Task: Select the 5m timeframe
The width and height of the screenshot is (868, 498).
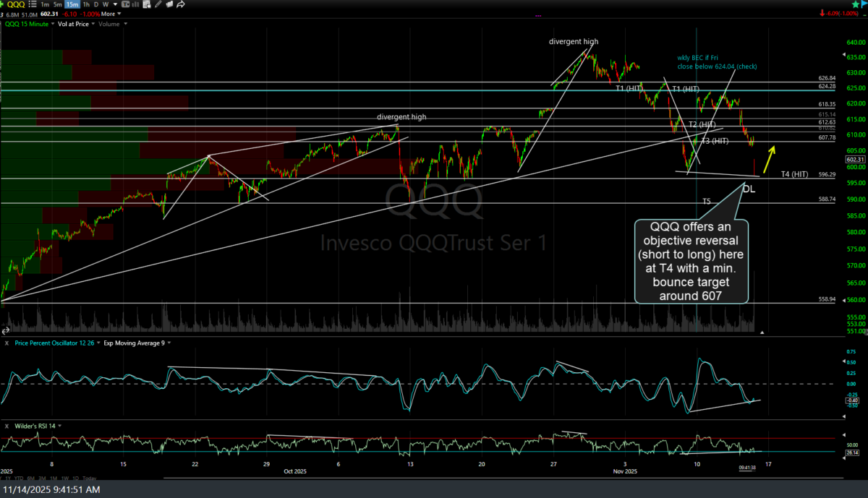Action: [58, 4]
